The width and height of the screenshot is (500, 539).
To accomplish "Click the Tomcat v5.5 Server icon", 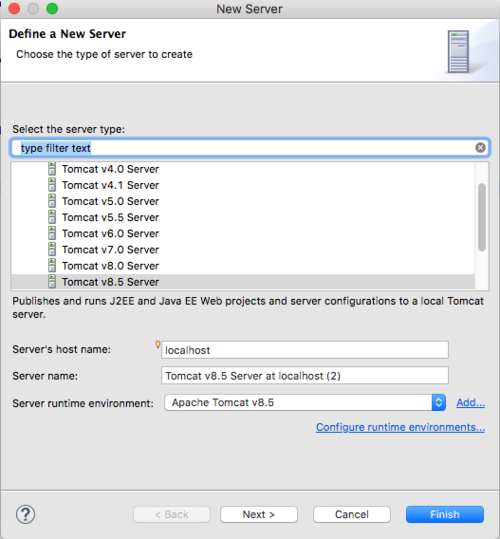I will pos(52,217).
